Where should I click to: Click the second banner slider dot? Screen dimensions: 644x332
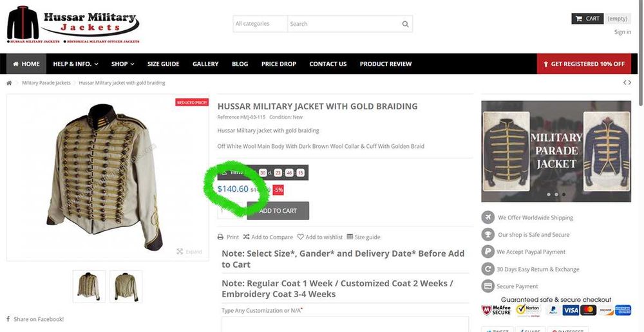pyautogui.click(x=556, y=194)
